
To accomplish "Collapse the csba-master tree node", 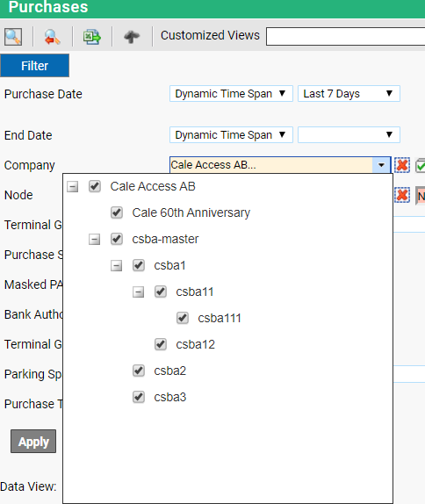I will 94,239.
